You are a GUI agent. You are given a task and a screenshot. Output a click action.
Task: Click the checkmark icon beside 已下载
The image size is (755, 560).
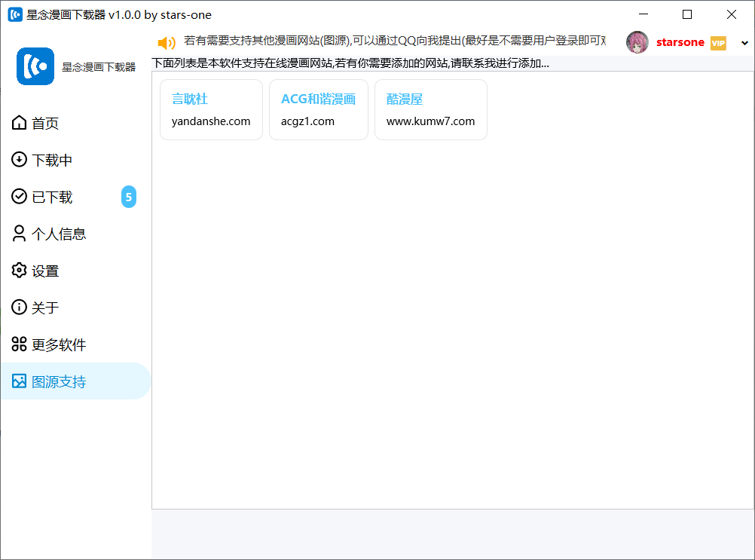[x=19, y=197]
